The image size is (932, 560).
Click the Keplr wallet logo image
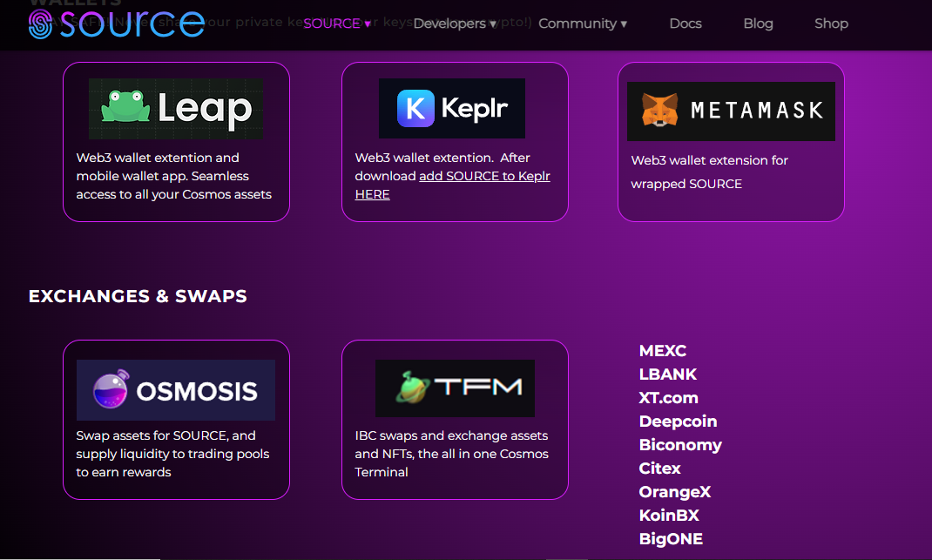coord(452,108)
